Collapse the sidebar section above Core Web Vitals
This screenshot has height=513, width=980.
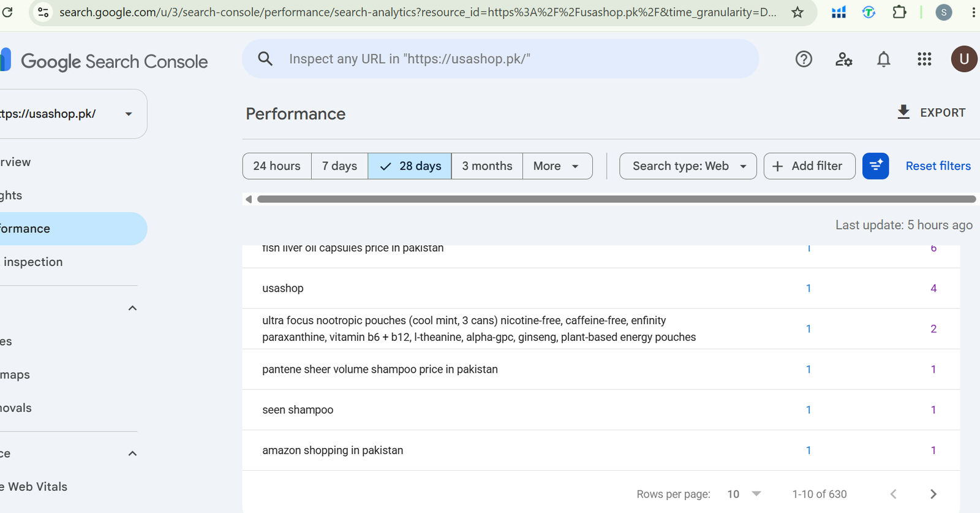coord(132,454)
